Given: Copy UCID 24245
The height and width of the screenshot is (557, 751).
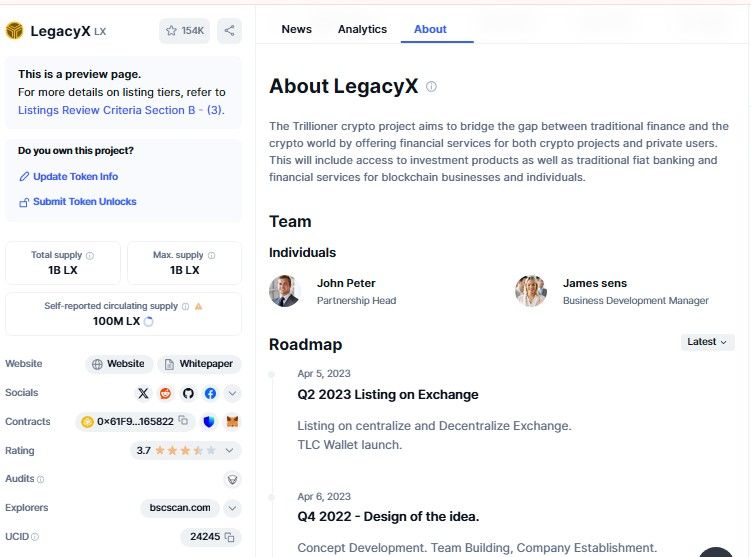Looking at the screenshot, I should pos(229,537).
